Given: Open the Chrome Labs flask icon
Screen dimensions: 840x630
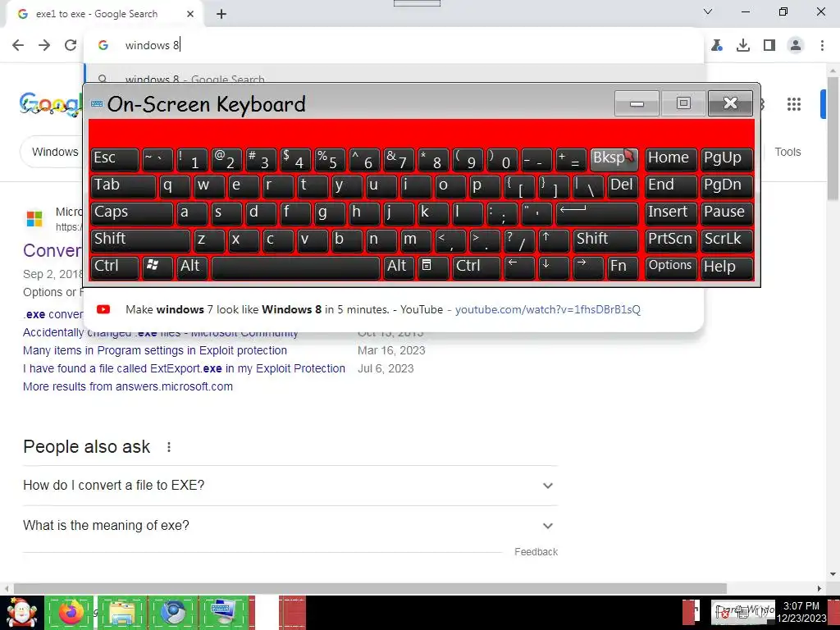Looking at the screenshot, I should click(x=717, y=45).
